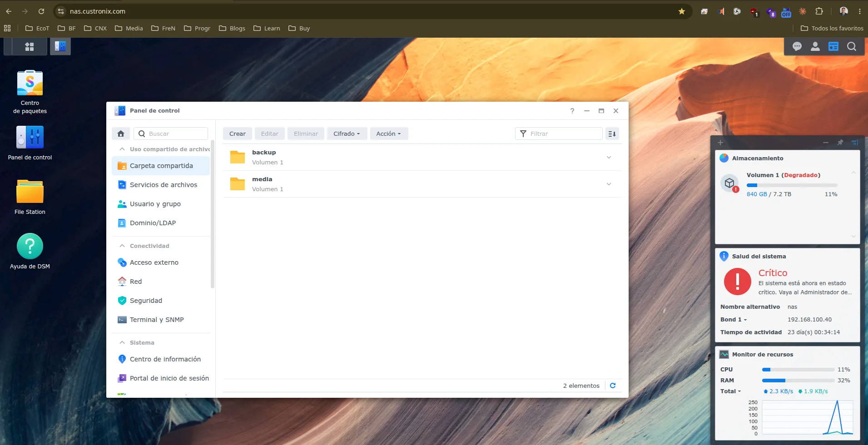The width and height of the screenshot is (868, 445).
Task: Open DSM search magnifier icon
Action: pyautogui.click(x=852, y=46)
